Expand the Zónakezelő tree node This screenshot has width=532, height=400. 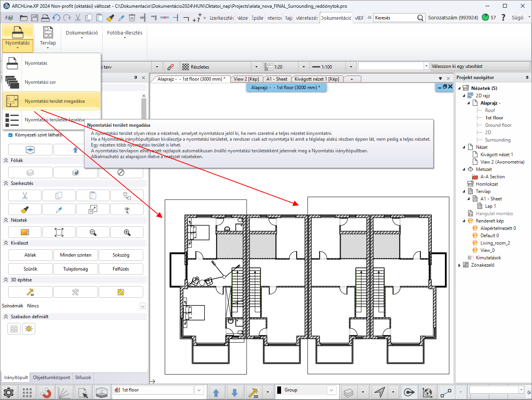click(460, 265)
